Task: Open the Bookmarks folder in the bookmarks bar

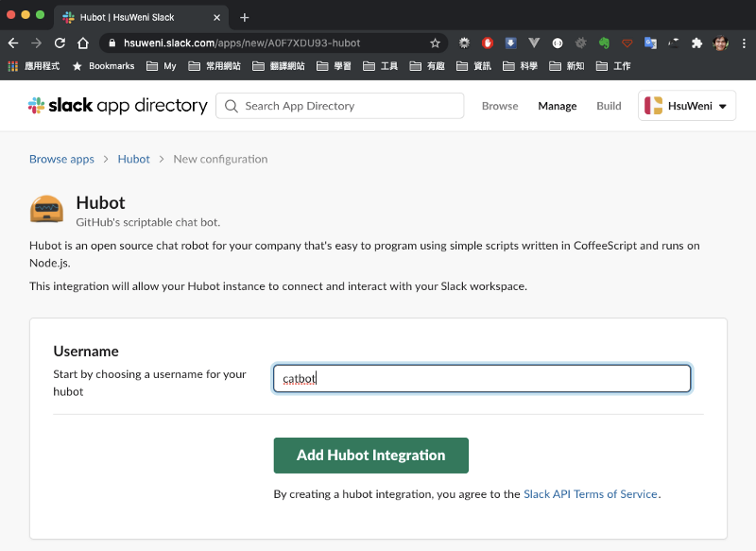Action: point(103,66)
